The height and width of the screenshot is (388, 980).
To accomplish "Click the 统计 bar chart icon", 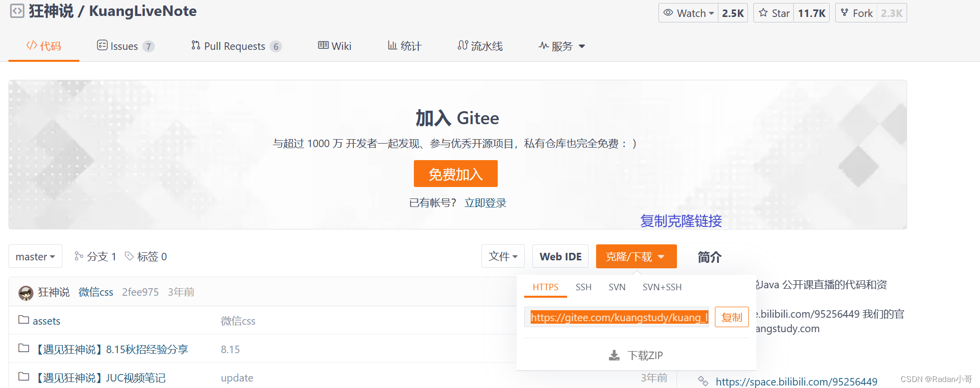I will point(392,45).
